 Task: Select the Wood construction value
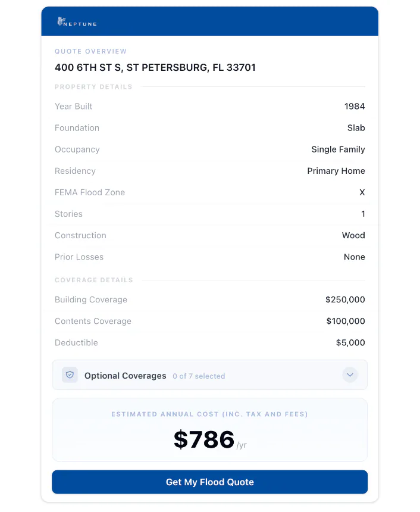coord(353,235)
